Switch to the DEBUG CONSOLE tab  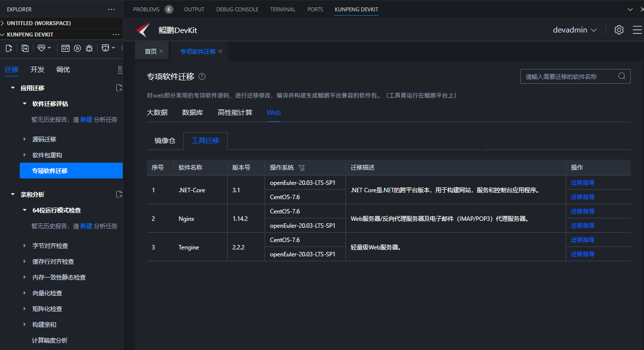click(x=237, y=9)
